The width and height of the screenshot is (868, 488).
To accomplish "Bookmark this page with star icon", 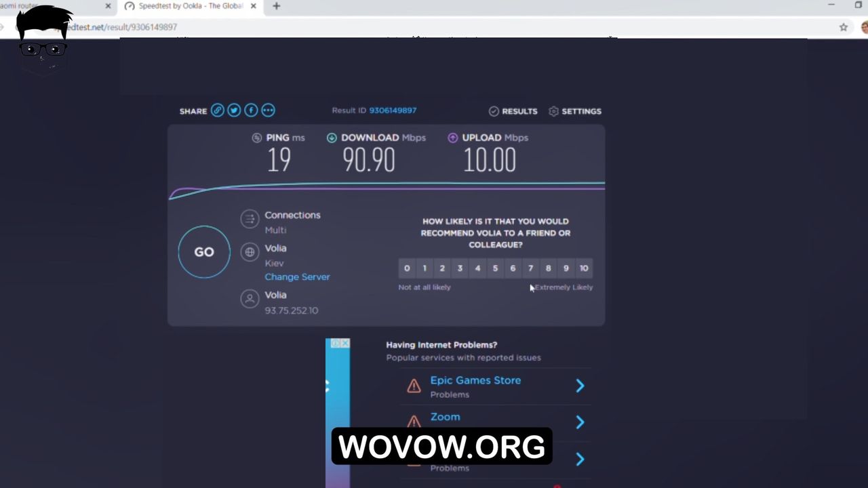I will (844, 27).
